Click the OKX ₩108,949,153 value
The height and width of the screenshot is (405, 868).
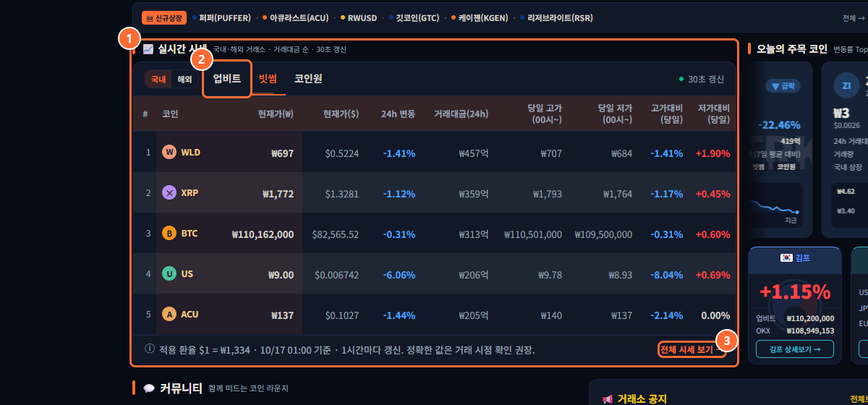pyautogui.click(x=810, y=331)
